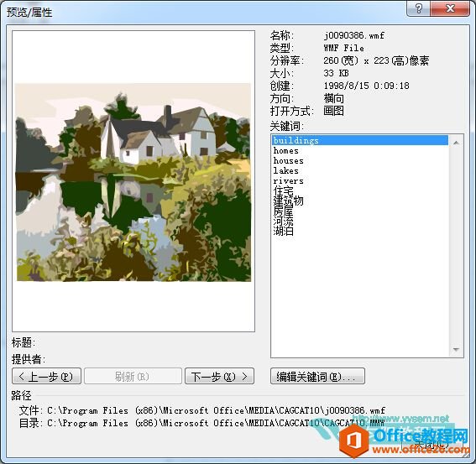Select the buildings keyword

[x=360, y=140]
